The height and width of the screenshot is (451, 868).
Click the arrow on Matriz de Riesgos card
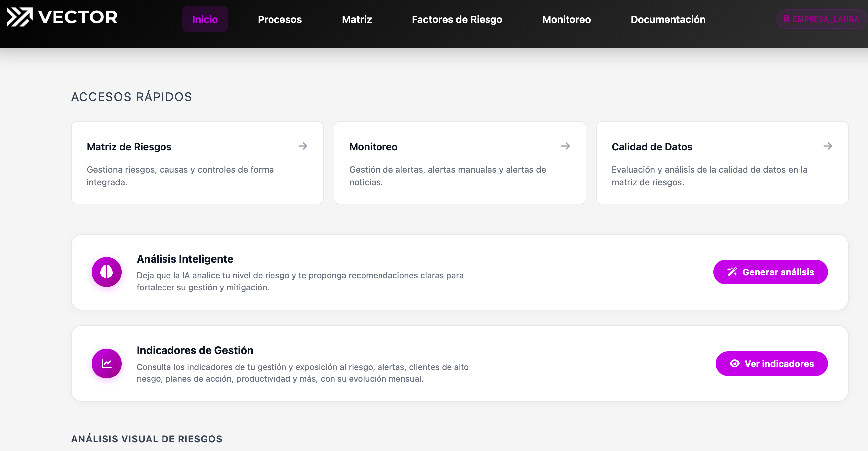[x=303, y=146]
